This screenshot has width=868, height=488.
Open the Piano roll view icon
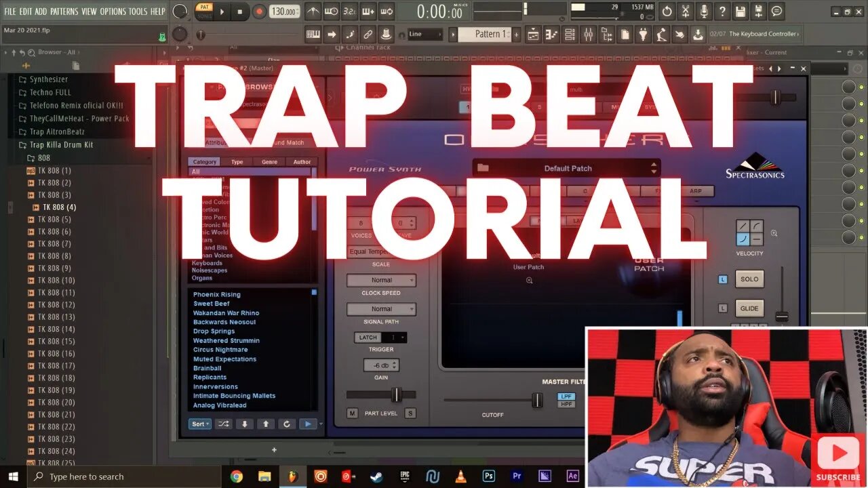click(551, 34)
